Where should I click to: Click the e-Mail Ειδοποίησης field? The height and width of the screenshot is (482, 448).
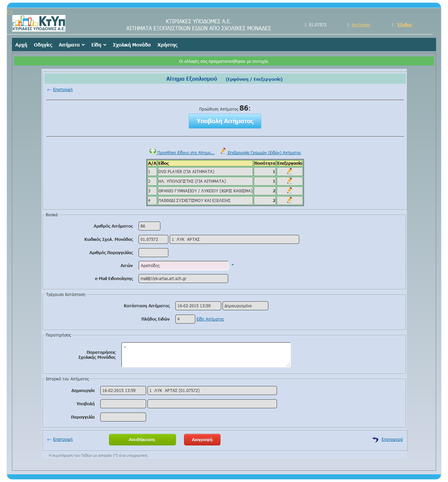click(183, 278)
